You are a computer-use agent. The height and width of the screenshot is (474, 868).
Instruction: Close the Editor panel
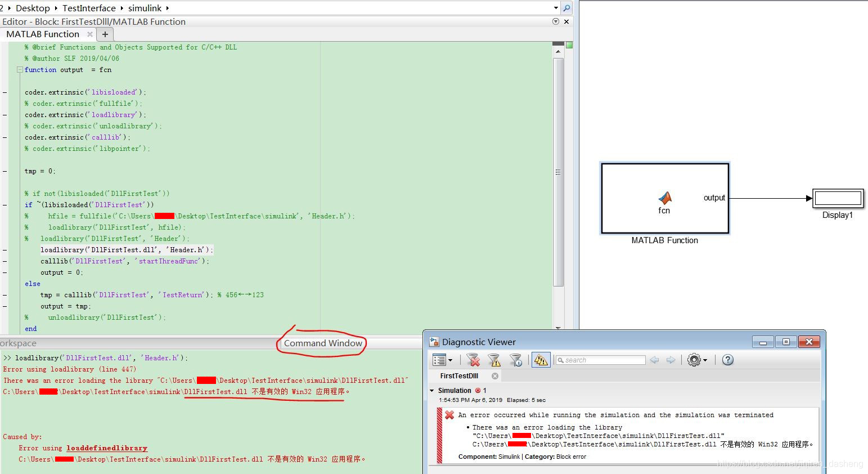pyautogui.click(x=566, y=21)
